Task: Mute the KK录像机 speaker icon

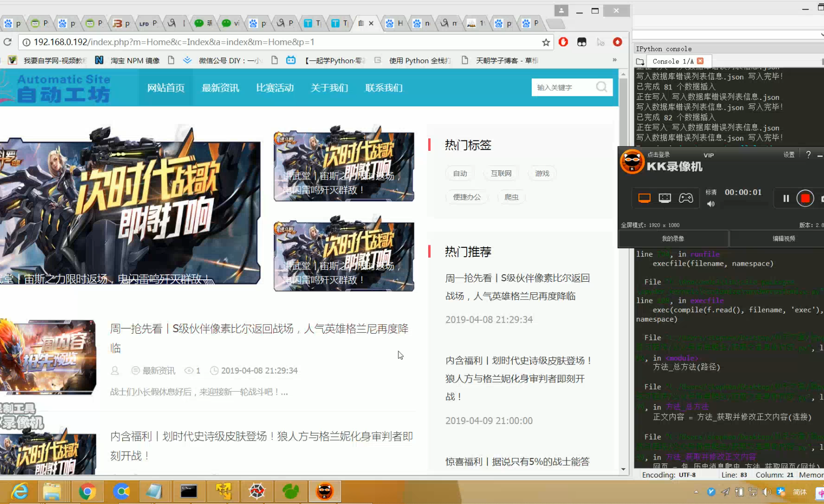Action: pos(711,204)
